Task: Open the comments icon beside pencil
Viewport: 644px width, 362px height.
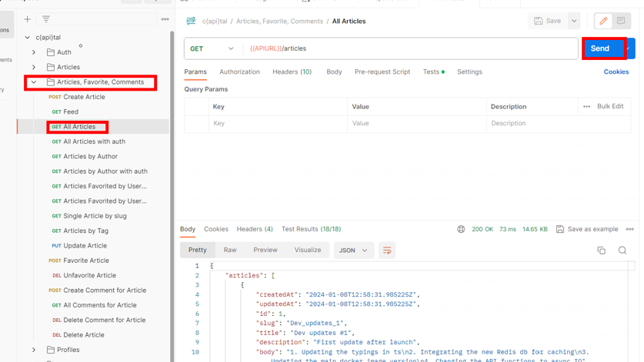Action: (621, 21)
